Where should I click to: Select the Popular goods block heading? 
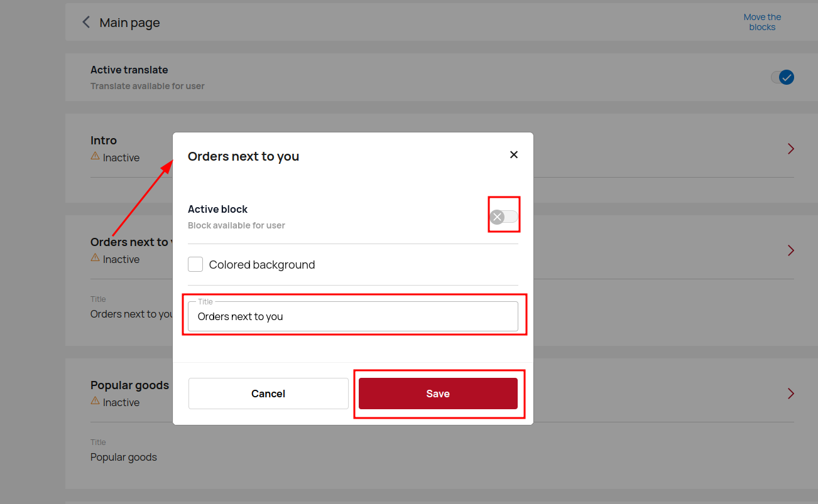129,385
